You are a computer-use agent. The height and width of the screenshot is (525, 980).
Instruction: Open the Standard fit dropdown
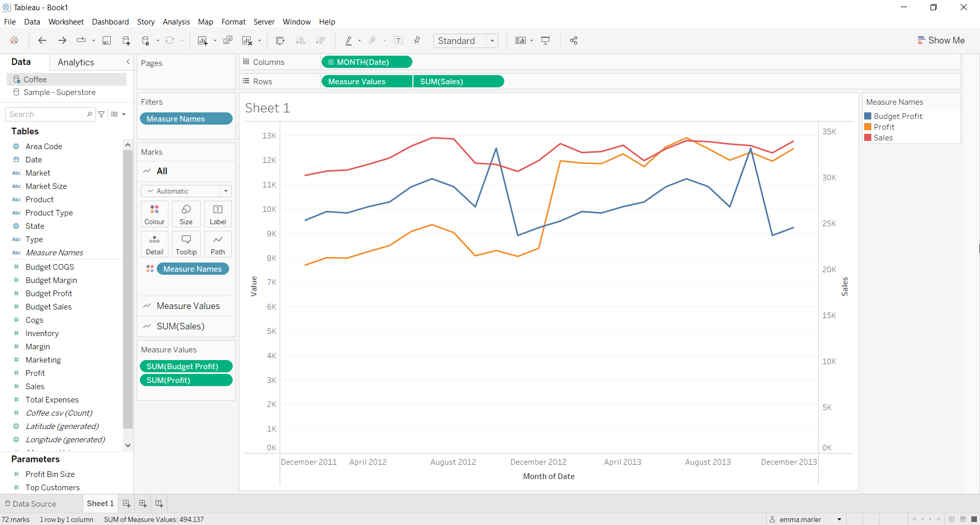click(492, 41)
